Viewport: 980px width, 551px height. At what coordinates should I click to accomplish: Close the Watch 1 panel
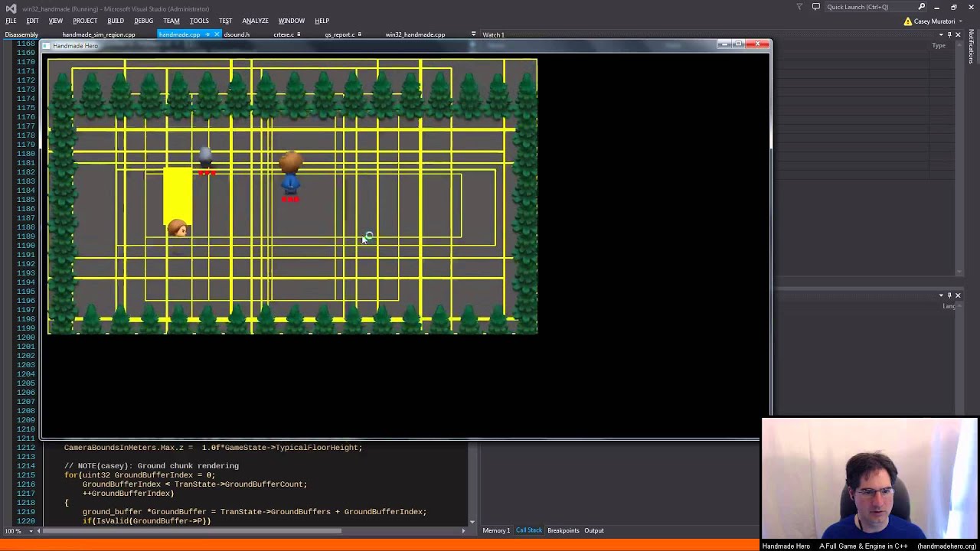pyautogui.click(x=958, y=34)
